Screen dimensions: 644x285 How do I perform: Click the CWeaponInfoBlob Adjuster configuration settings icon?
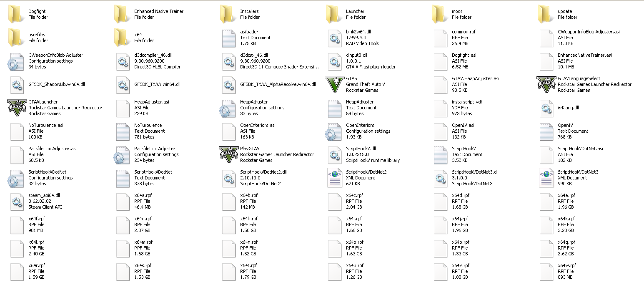(16, 61)
